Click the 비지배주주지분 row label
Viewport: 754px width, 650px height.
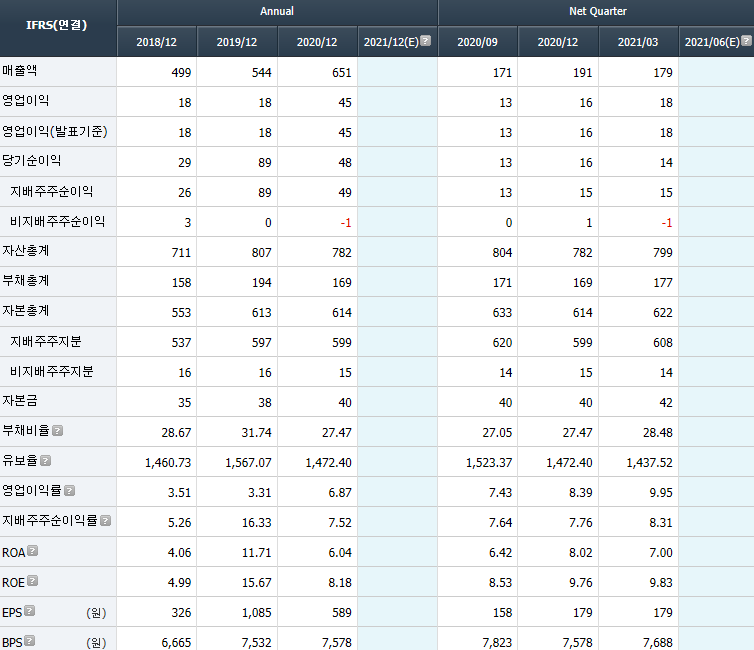click(x=52, y=371)
